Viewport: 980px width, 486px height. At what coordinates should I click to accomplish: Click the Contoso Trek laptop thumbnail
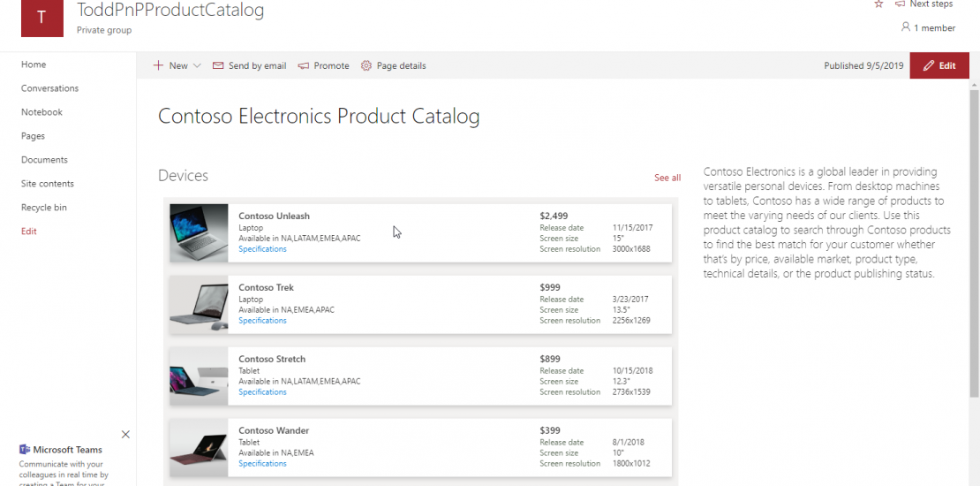[199, 305]
